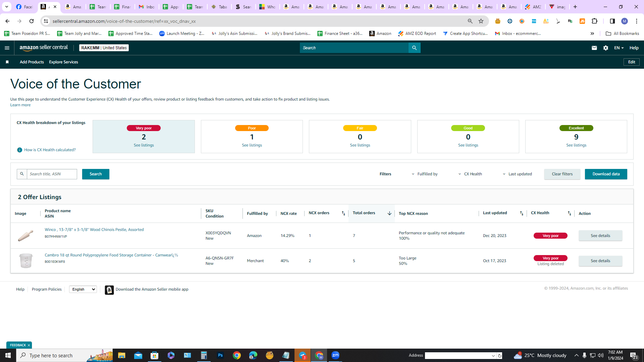
Task: Expand the Last updated filter dropdown
Action: click(x=517, y=174)
